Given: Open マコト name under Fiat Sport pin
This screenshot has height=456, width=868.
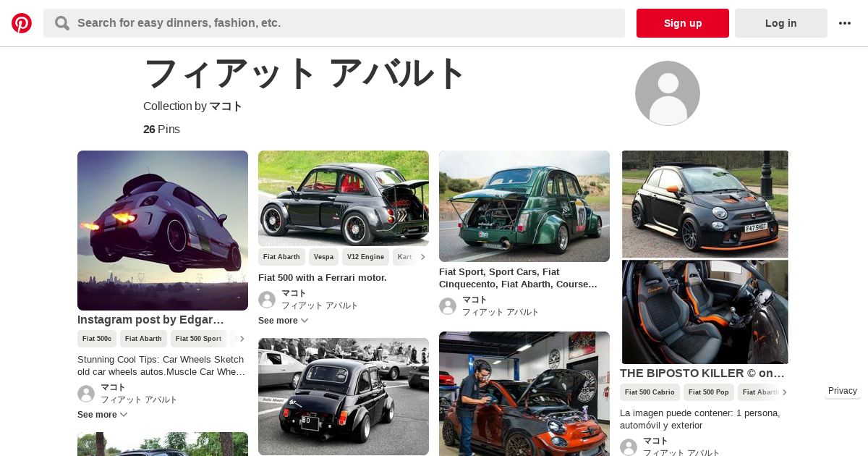Looking at the screenshot, I should point(475,300).
